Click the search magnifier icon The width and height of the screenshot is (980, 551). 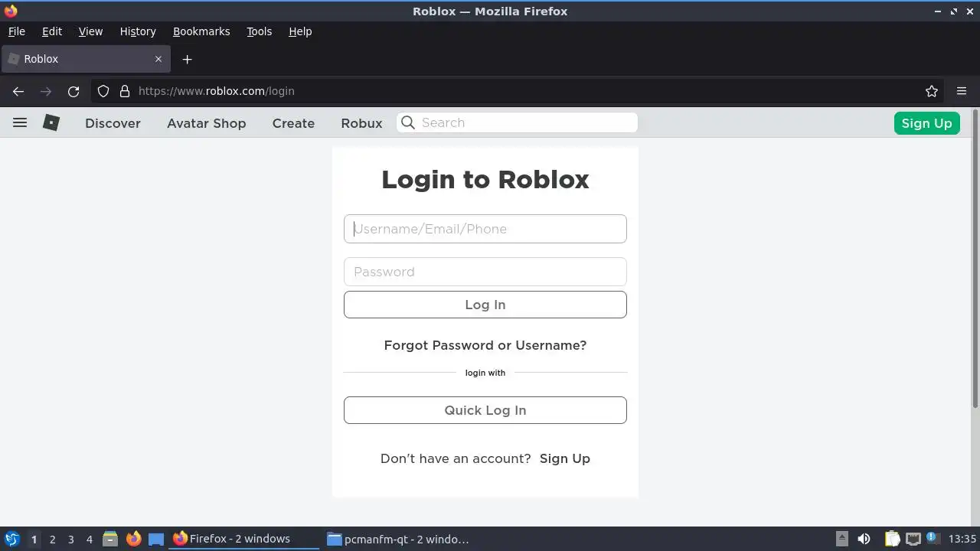[408, 122]
